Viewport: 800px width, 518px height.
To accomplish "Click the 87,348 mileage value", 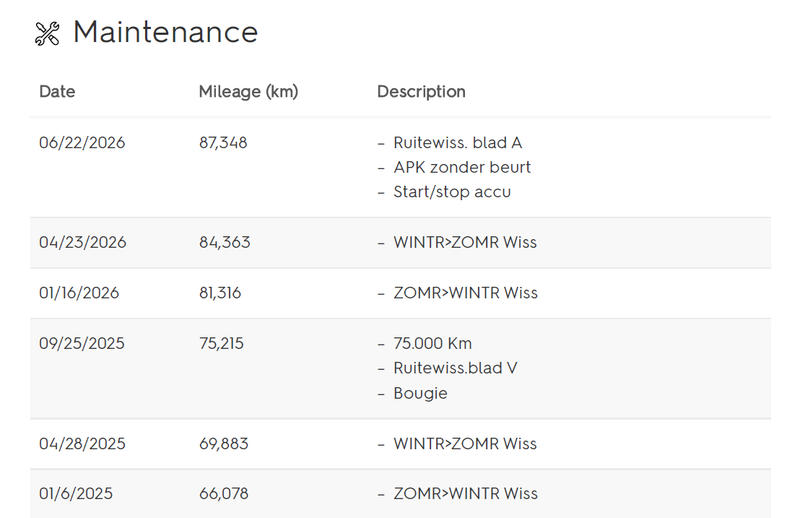I will pos(223,142).
